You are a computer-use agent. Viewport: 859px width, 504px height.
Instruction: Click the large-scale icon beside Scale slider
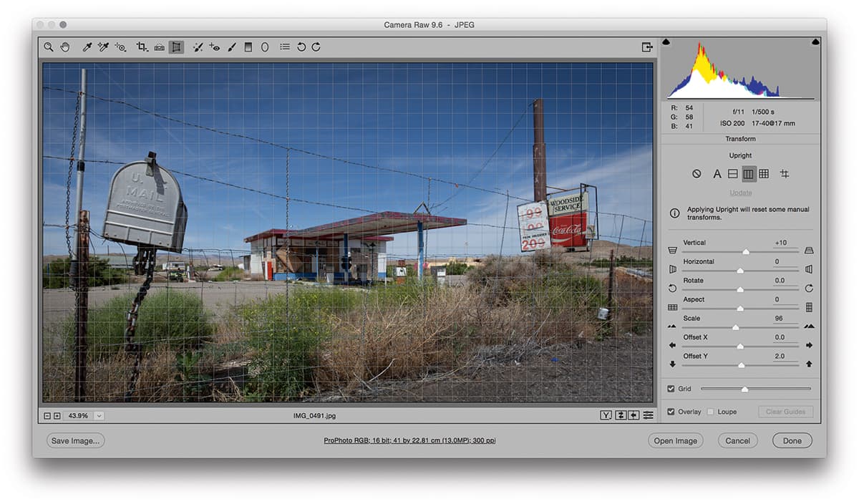[809, 326]
